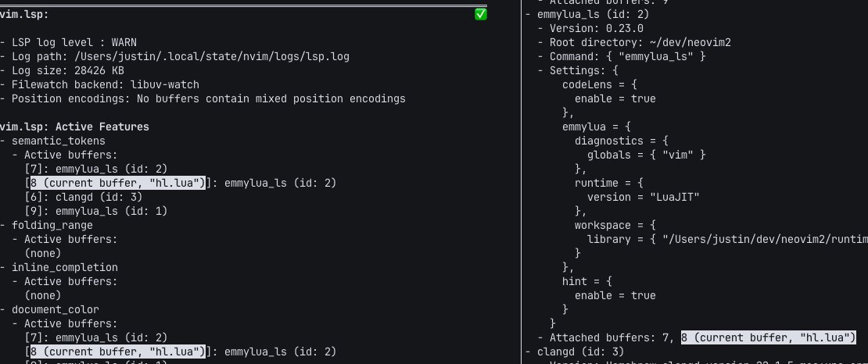Click highlighted '8 (current buffer, "hl.lua")' in Attached buffers
The width and height of the screenshot is (868, 364).
(x=769, y=337)
